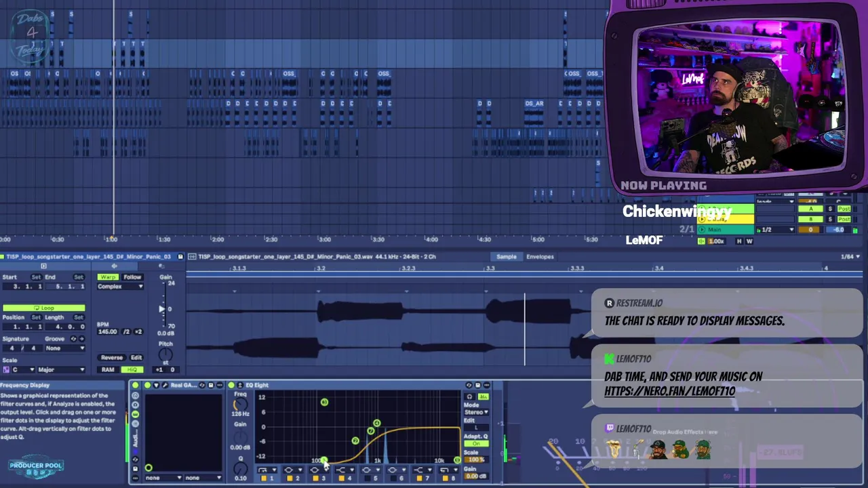
Task: Toggle the clip Loop button
Action: [44, 308]
